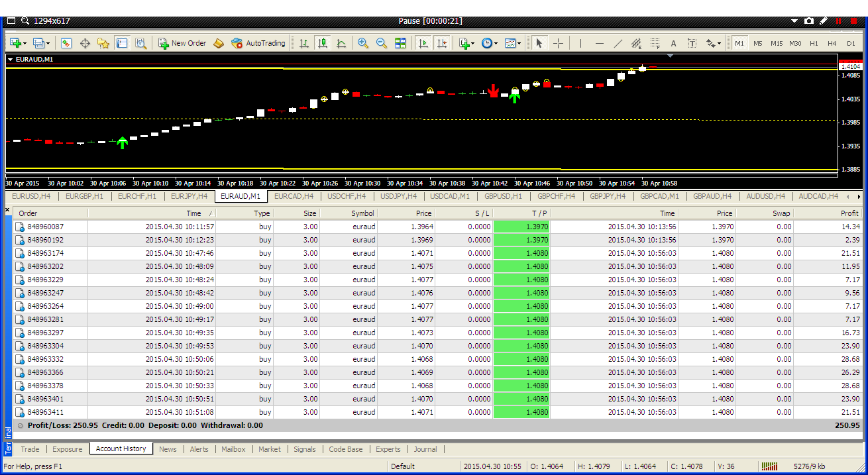Switch to the GBPUSD,H1 chart tab

click(504, 196)
